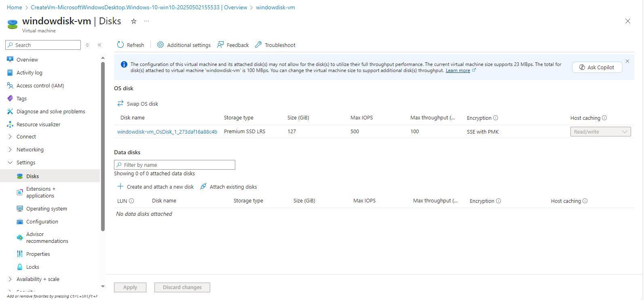Collapse the Settings section
The height and width of the screenshot is (300, 644).
coord(10,162)
